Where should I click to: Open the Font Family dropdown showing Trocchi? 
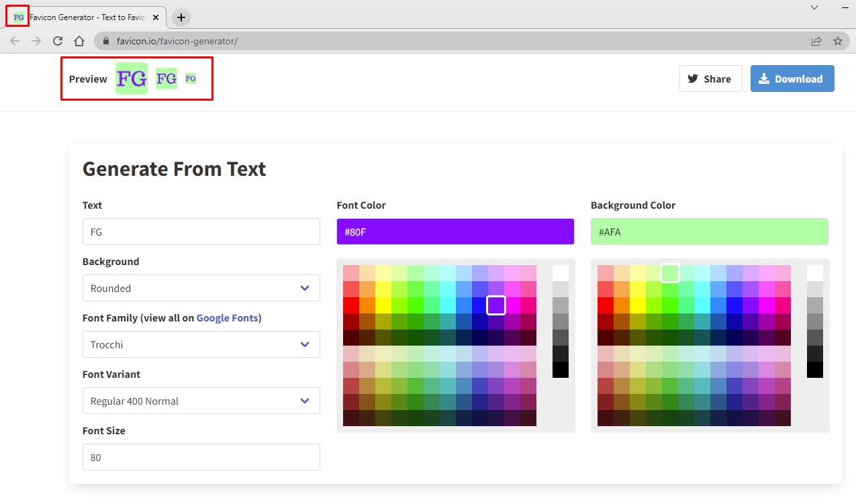pyautogui.click(x=201, y=344)
